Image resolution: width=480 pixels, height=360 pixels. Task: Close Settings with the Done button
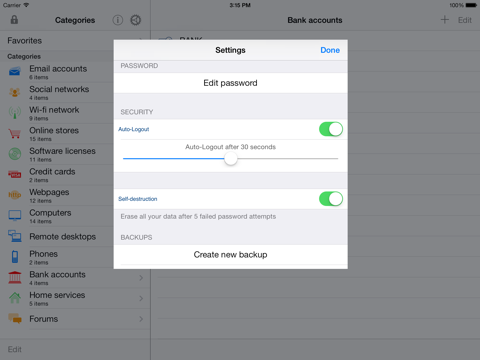330,50
